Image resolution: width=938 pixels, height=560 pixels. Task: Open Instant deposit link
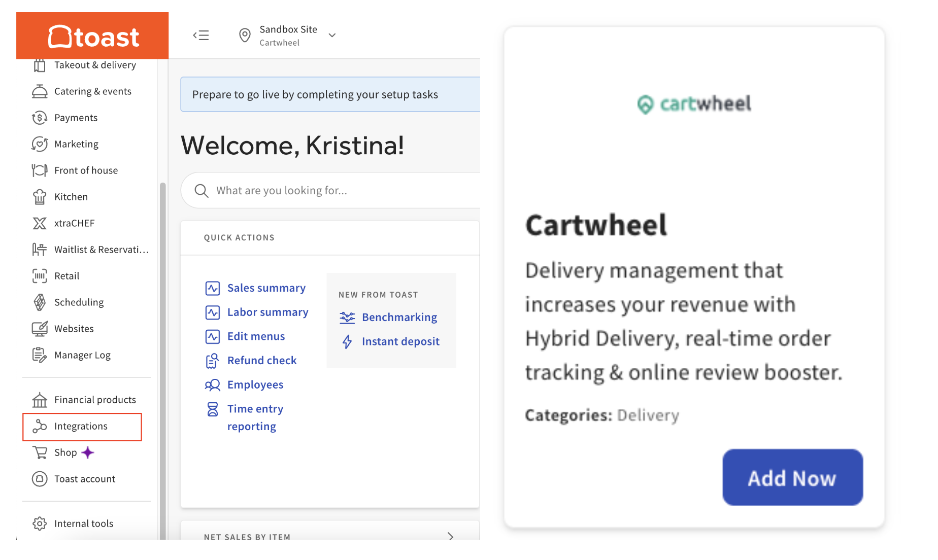tap(400, 342)
